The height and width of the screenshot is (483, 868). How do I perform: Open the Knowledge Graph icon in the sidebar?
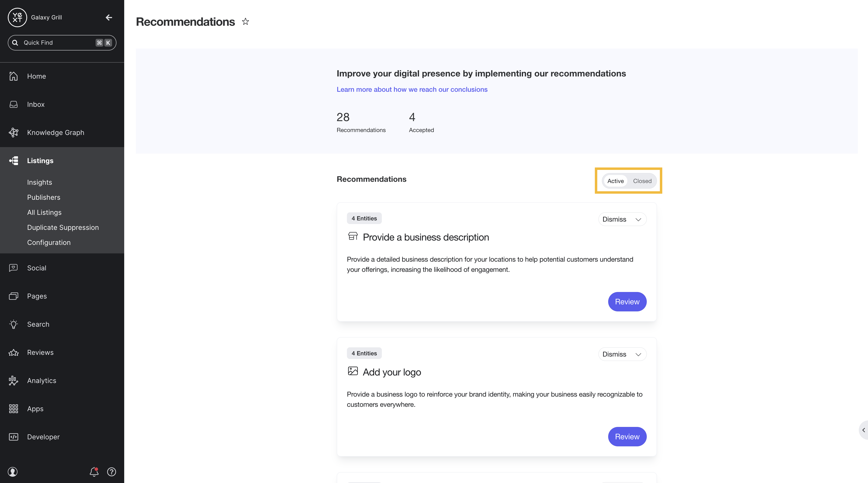[14, 133]
